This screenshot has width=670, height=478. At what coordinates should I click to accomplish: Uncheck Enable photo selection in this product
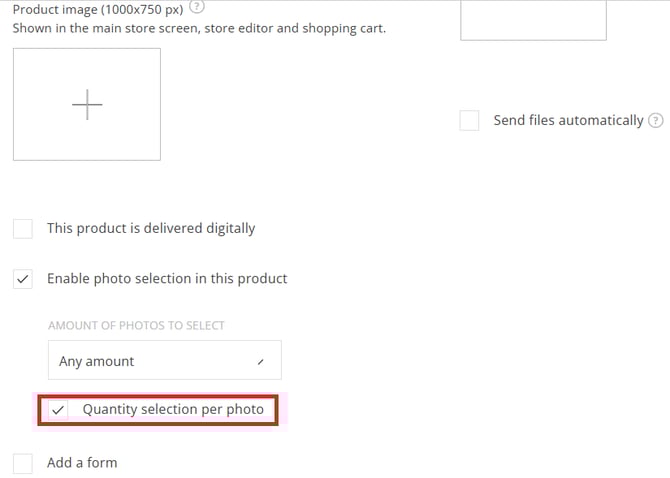23,279
